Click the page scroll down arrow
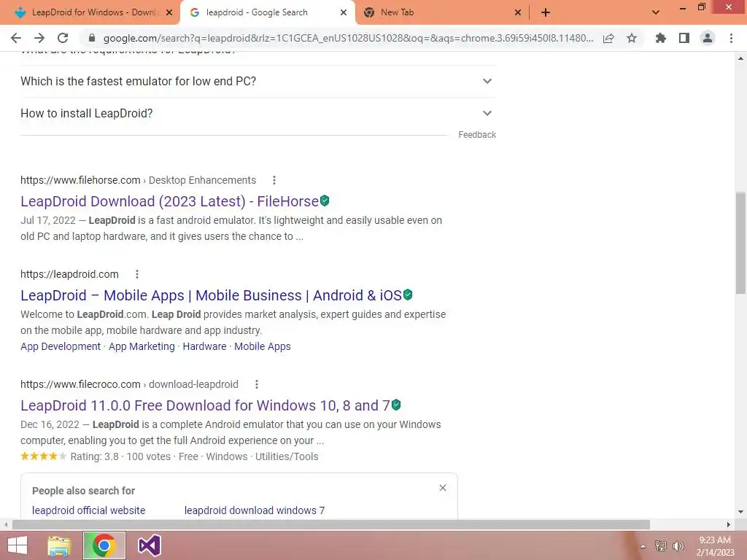This screenshot has height=560, width=747. click(x=740, y=512)
